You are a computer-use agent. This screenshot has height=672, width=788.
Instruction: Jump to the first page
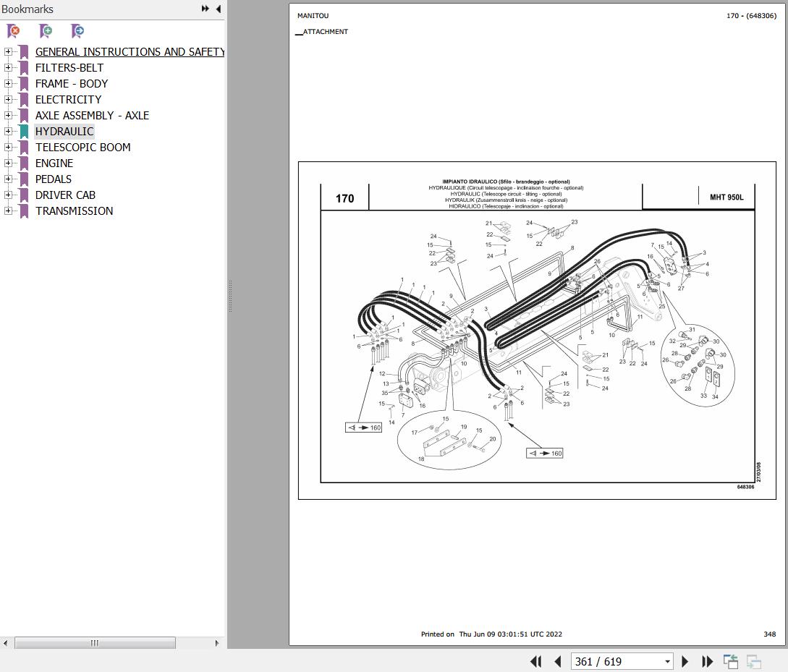pos(536,661)
